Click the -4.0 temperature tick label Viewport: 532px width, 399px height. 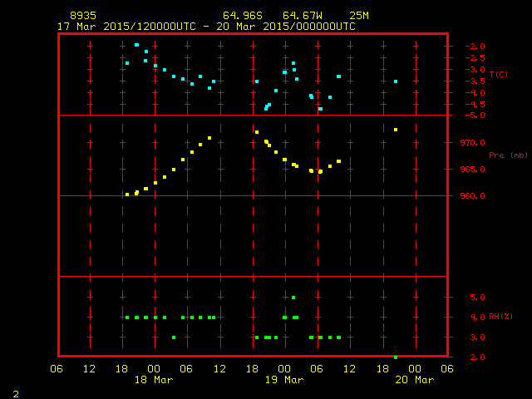click(475, 93)
